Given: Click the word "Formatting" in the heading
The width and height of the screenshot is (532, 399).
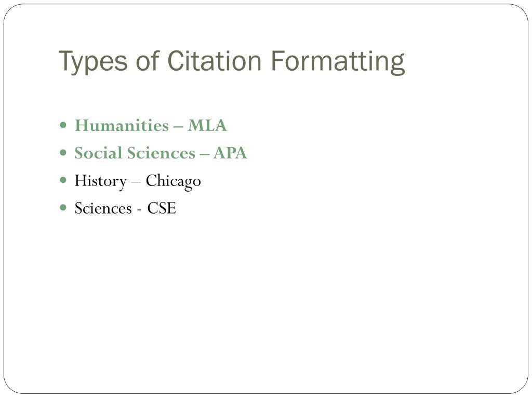Looking at the screenshot, I should [x=338, y=62].
